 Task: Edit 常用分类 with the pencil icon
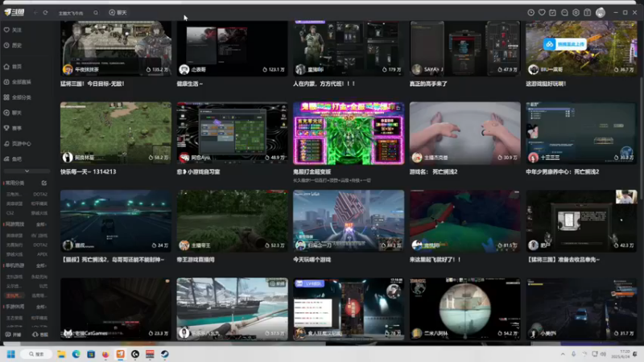[44, 183]
